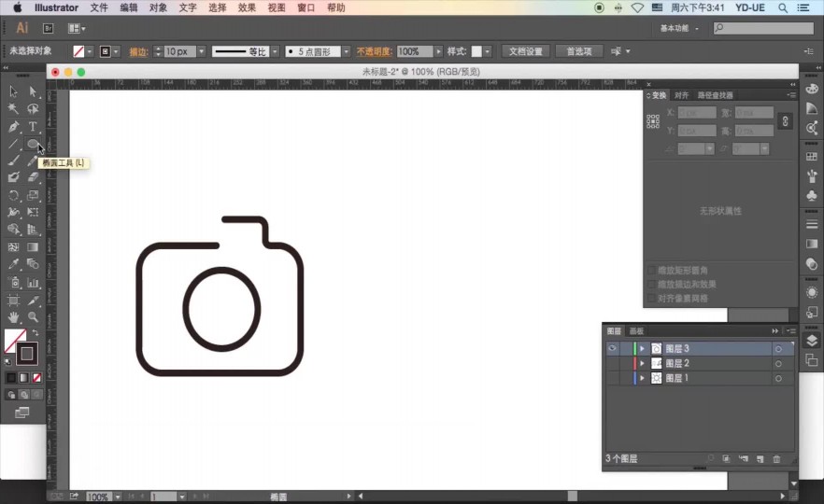The image size is (824, 504).
Task: Open the color palette panel dock icon
Action: tap(811, 89)
